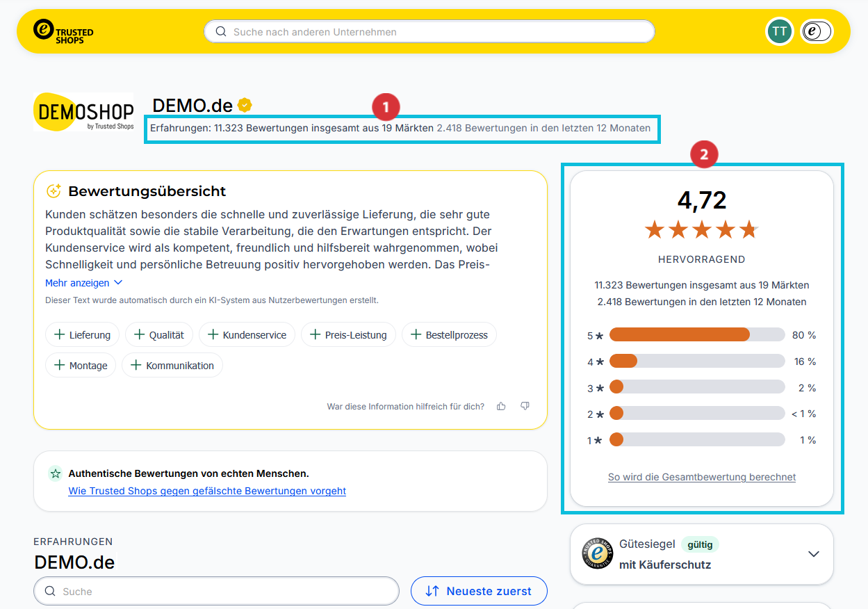This screenshot has height=609, width=868.
Task: Click the magnifier icon in top search bar
Action: point(221,31)
